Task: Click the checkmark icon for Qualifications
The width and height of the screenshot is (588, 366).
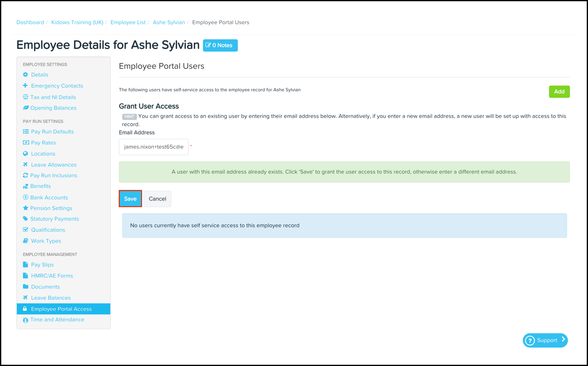Action: 25,229
